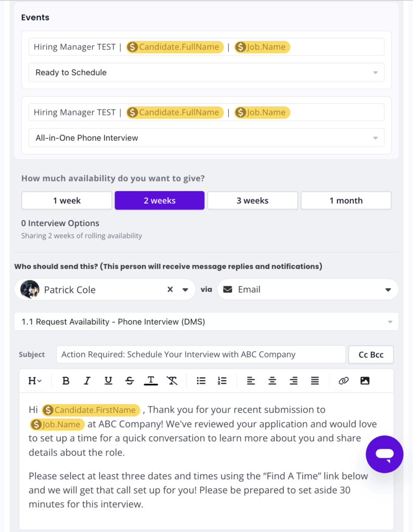The width and height of the screenshot is (413, 532).
Task: Apply strikethrough formatting
Action: click(x=130, y=381)
